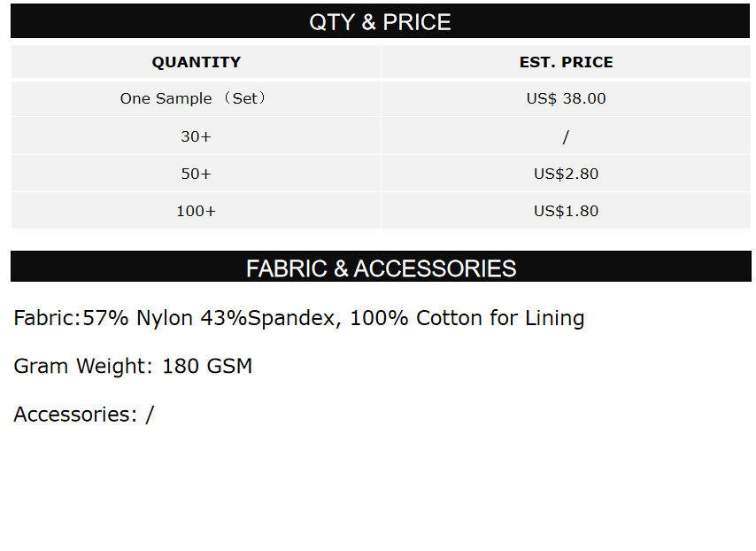Click the slash after Accessories
The height and width of the screenshot is (551, 756).
[150, 414]
